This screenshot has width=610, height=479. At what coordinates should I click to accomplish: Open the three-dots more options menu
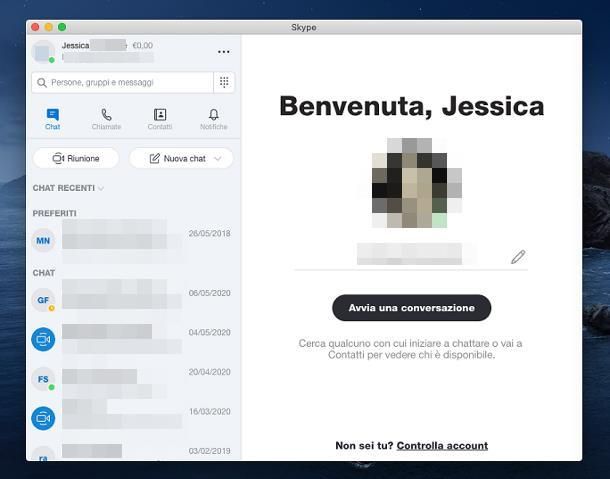coord(223,52)
